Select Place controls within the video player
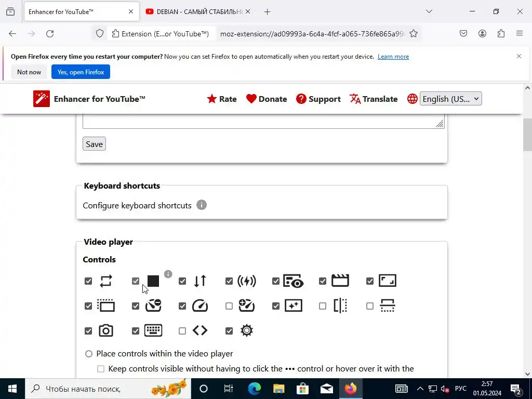The image size is (532, 399). [88, 354]
